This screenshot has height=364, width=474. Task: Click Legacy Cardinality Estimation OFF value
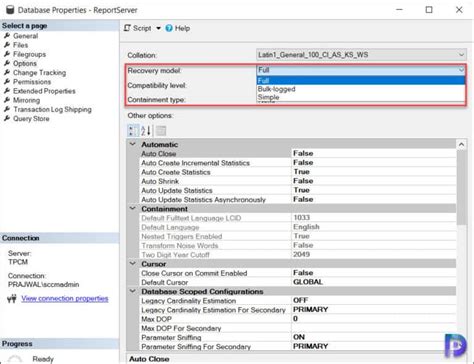[x=374, y=300]
